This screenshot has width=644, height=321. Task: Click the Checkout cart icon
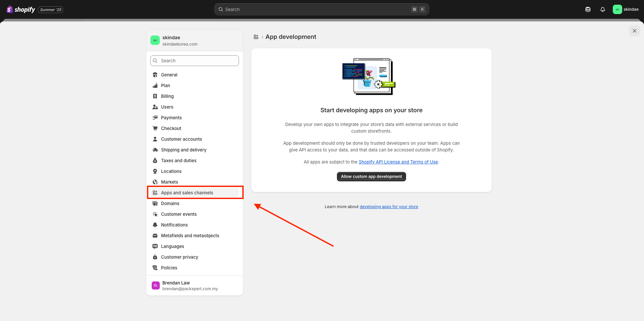pos(155,128)
